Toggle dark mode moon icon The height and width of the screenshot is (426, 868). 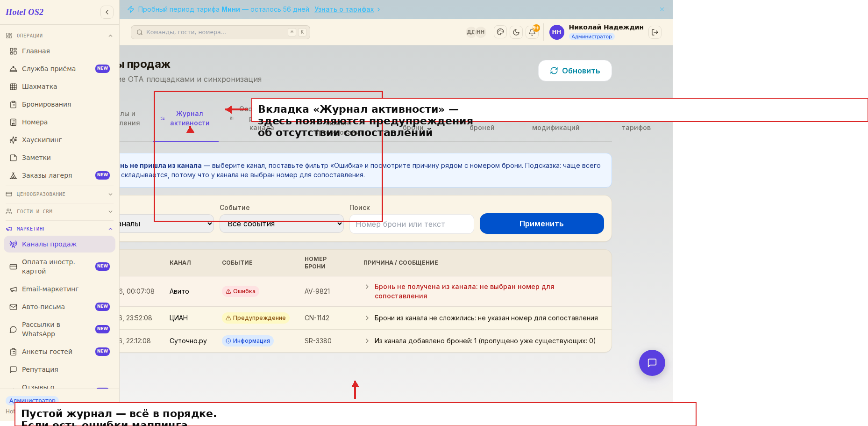tap(516, 32)
